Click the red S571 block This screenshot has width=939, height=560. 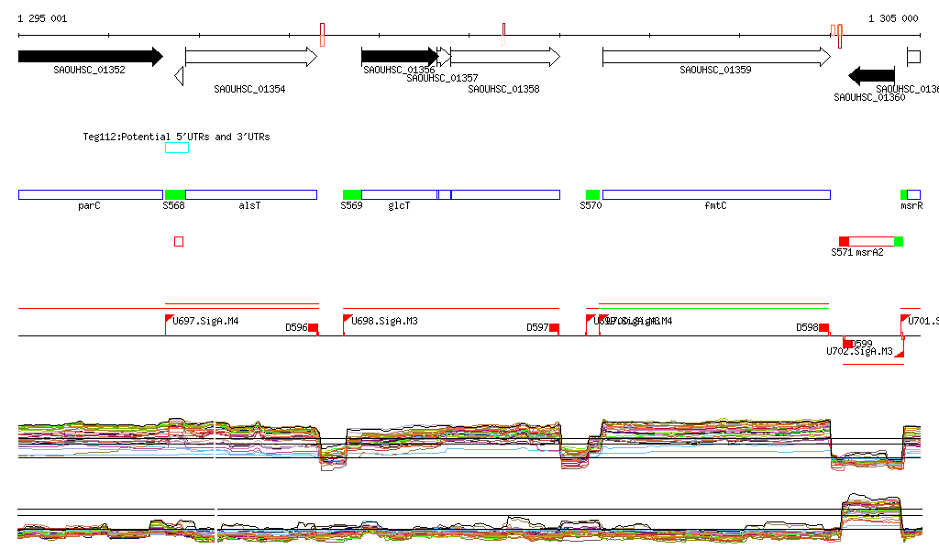click(x=844, y=241)
